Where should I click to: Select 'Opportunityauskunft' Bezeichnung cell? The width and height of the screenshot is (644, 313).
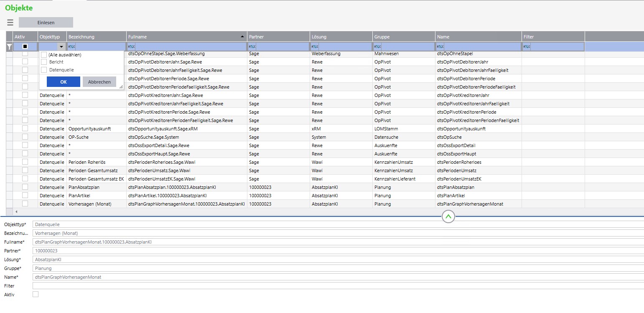pos(97,129)
